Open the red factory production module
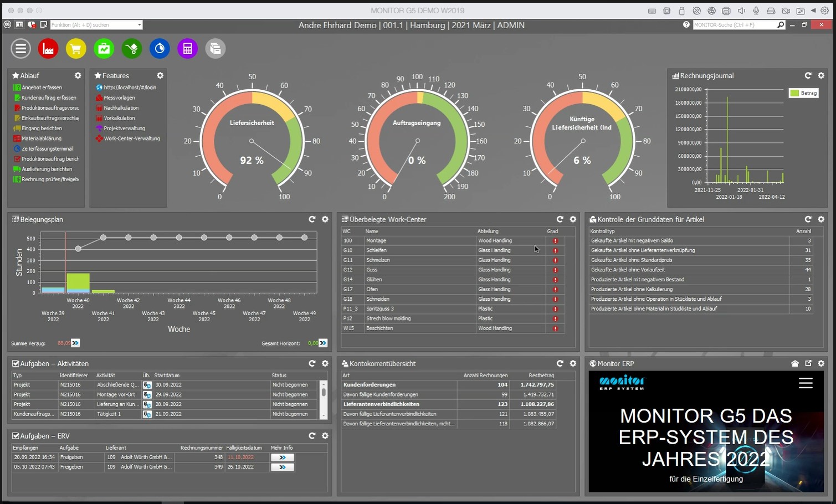 (48, 49)
